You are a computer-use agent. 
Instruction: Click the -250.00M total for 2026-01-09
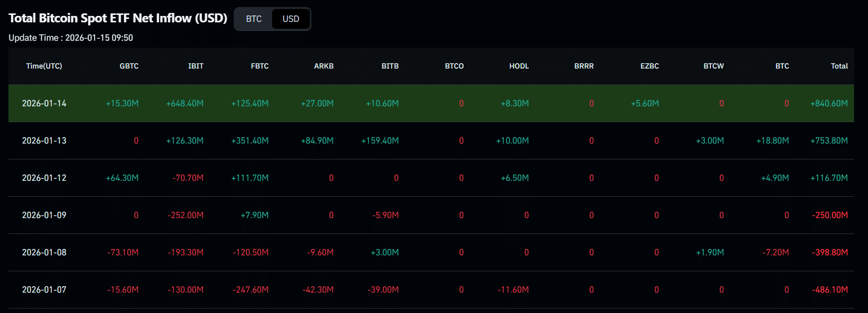tap(830, 215)
